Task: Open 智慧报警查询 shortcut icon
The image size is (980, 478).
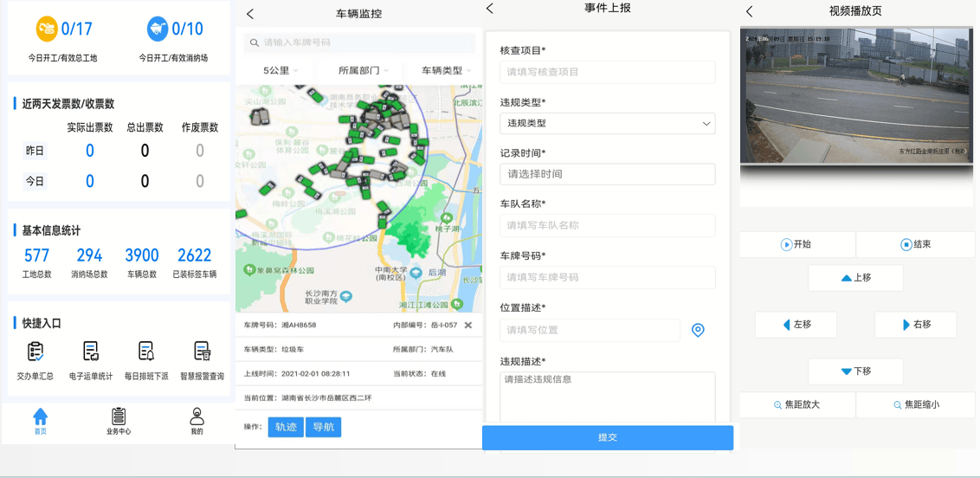Action: (202, 352)
